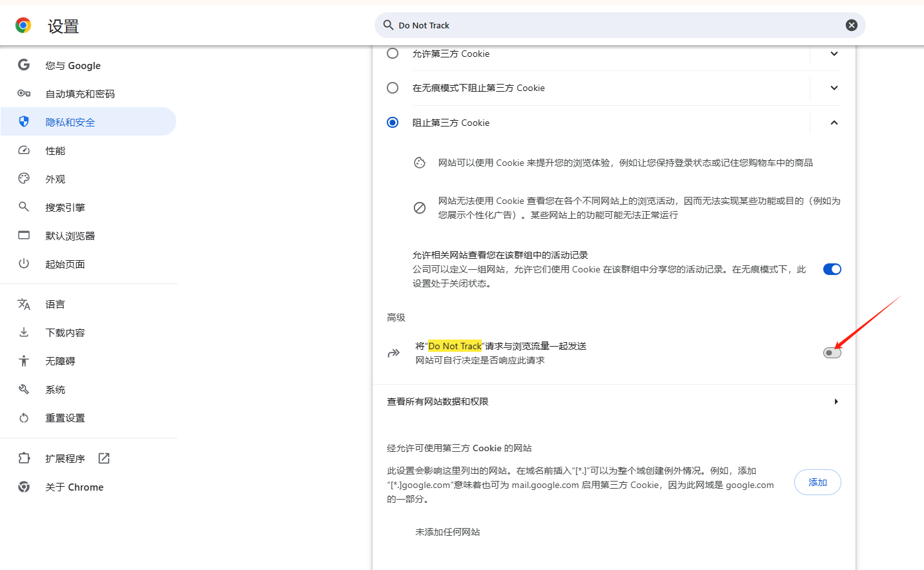This screenshot has height=570, width=924.
Task: Open 自动填充和密码 settings section
Action: click(88, 94)
